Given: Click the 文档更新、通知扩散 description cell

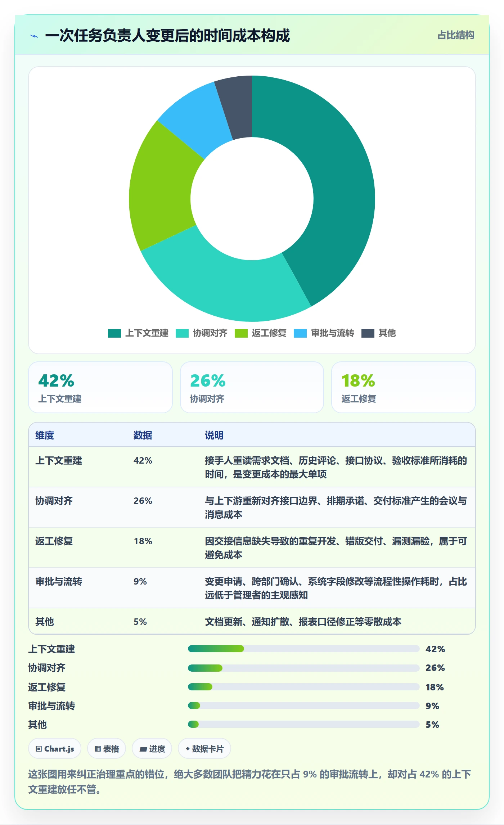Looking at the screenshot, I should [x=303, y=622].
